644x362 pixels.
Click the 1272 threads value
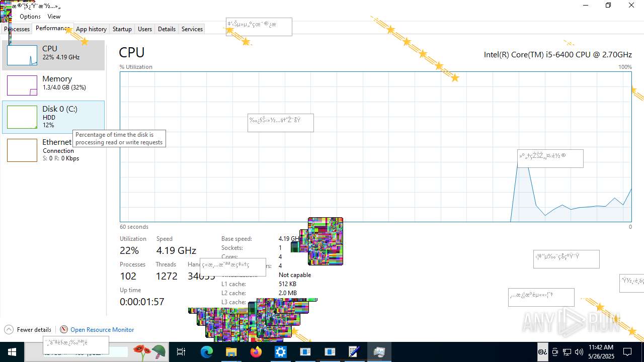coord(167,276)
